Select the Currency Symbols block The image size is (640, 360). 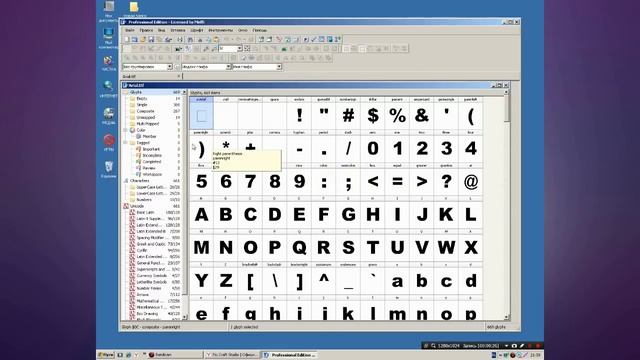[x=151, y=276]
